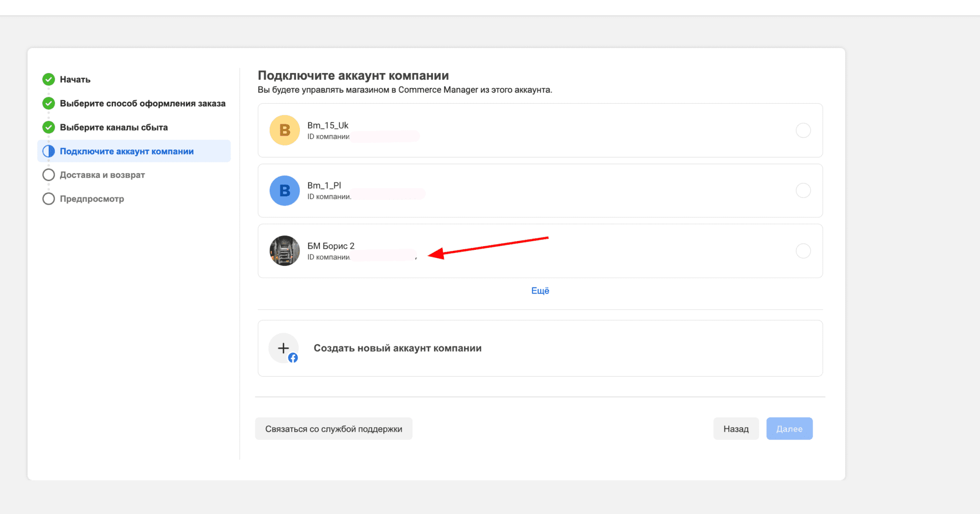Click checkmark icon next to Выберите способ оформления заказа
Screen dimensions: 980x514
click(49, 103)
